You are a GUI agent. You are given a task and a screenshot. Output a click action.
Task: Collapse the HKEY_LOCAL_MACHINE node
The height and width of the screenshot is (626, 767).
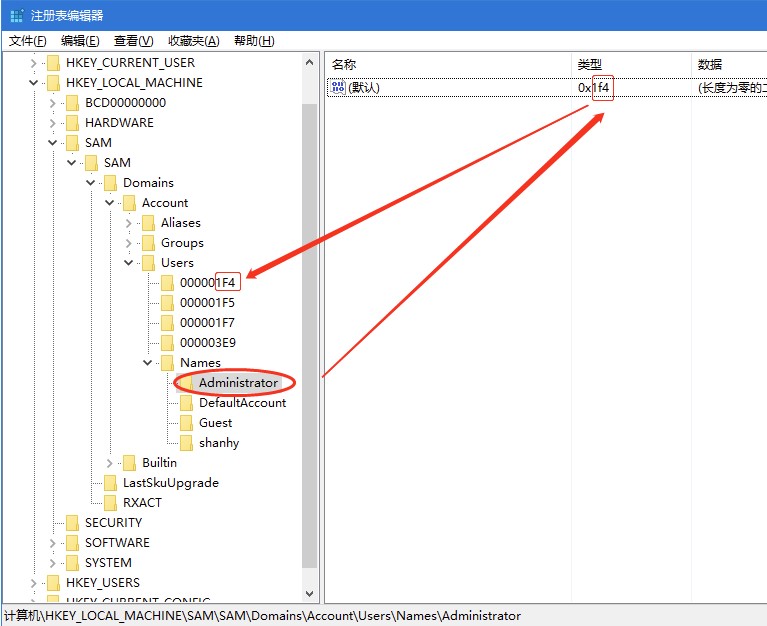coord(33,83)
